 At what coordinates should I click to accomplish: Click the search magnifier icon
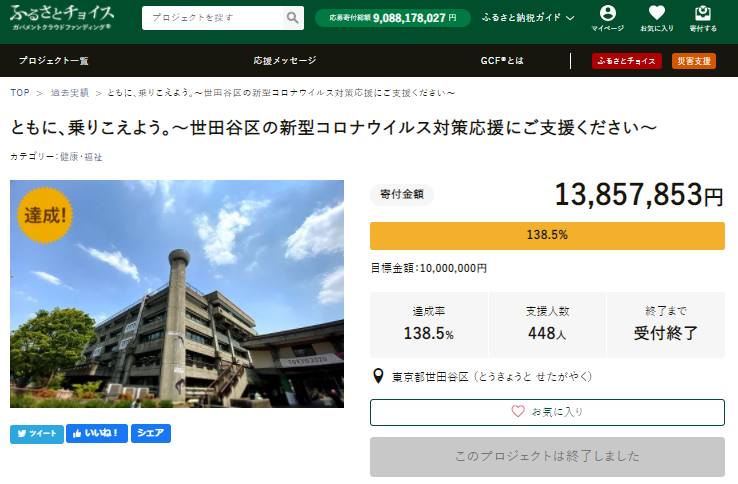click(x=292, y=18)
